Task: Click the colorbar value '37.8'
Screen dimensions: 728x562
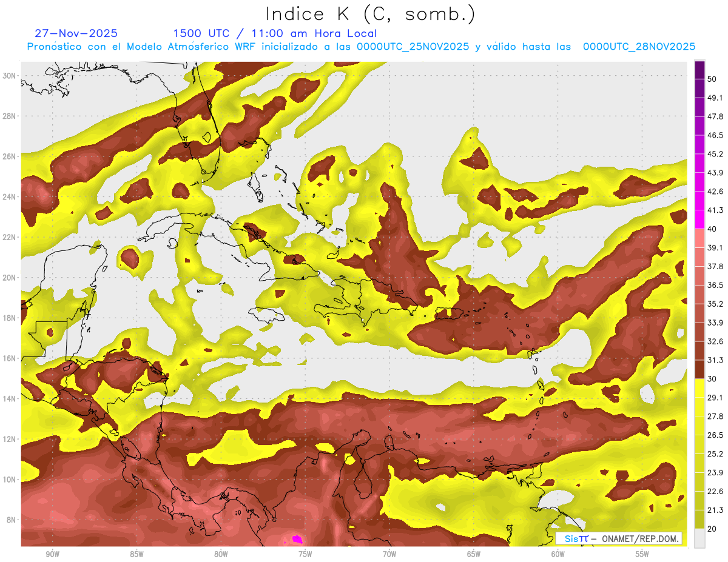Action: (715, 266)
